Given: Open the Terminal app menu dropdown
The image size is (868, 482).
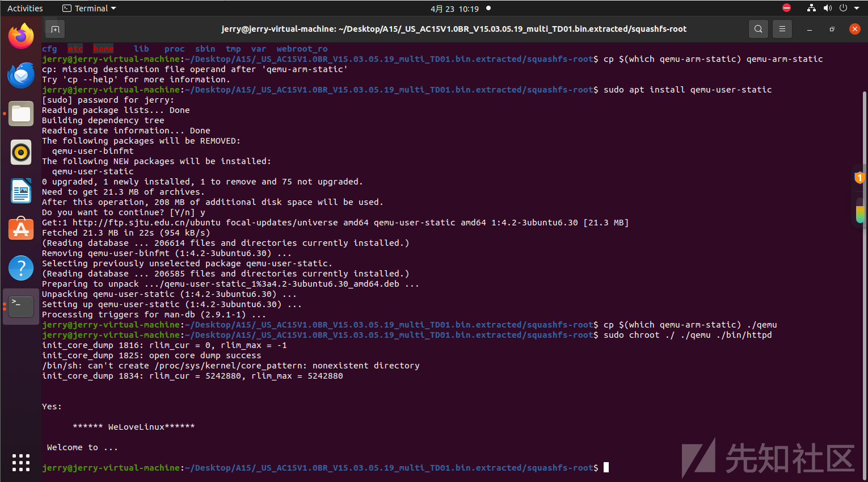Looking at the screenshot, I should click(89, 9).
